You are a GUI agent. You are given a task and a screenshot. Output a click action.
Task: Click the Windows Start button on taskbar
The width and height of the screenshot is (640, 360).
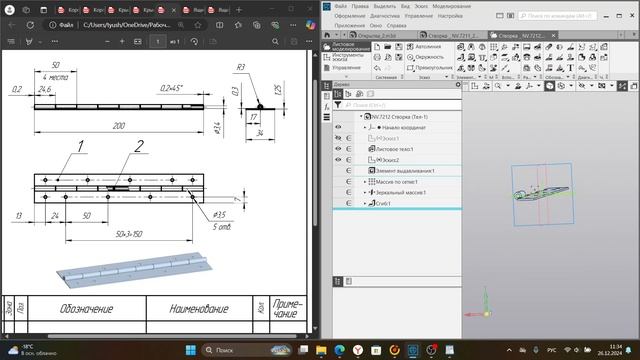pos(191,350)
